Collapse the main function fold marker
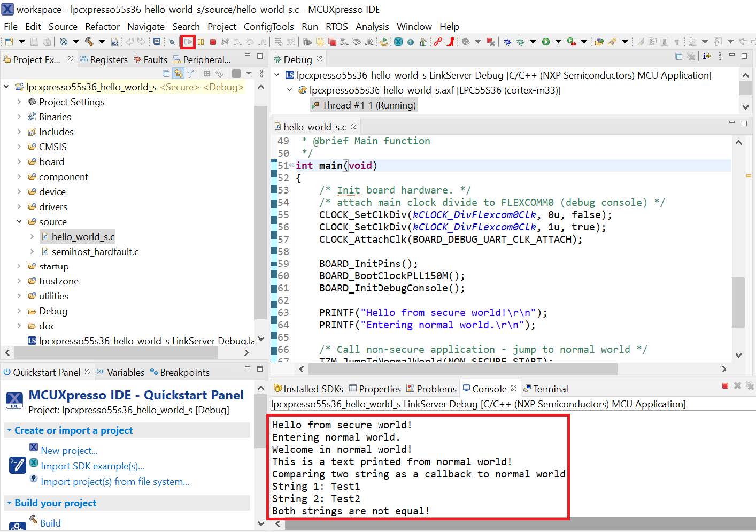The image size is (756, 532). click(x=291, y=165)
